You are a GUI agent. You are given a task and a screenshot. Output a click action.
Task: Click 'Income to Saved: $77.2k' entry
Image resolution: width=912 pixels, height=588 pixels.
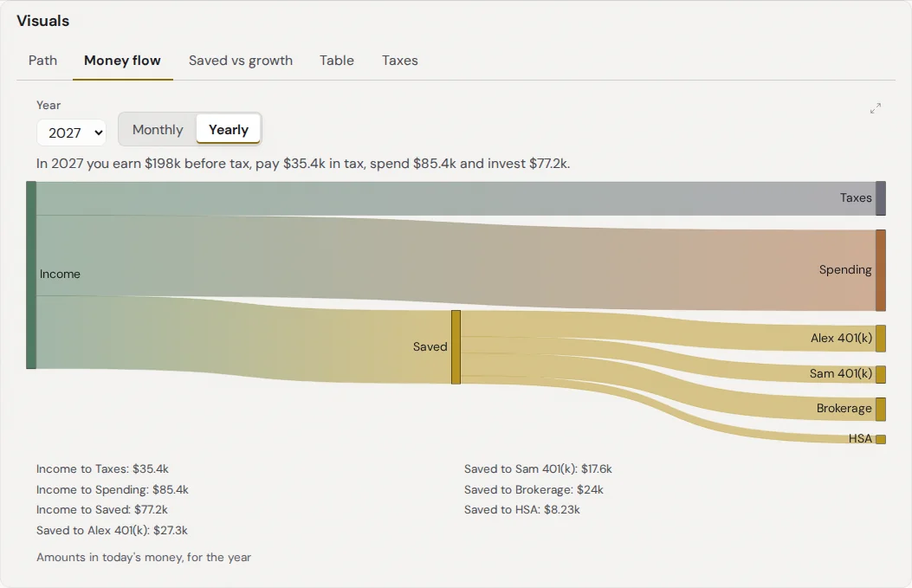(102, 509)
